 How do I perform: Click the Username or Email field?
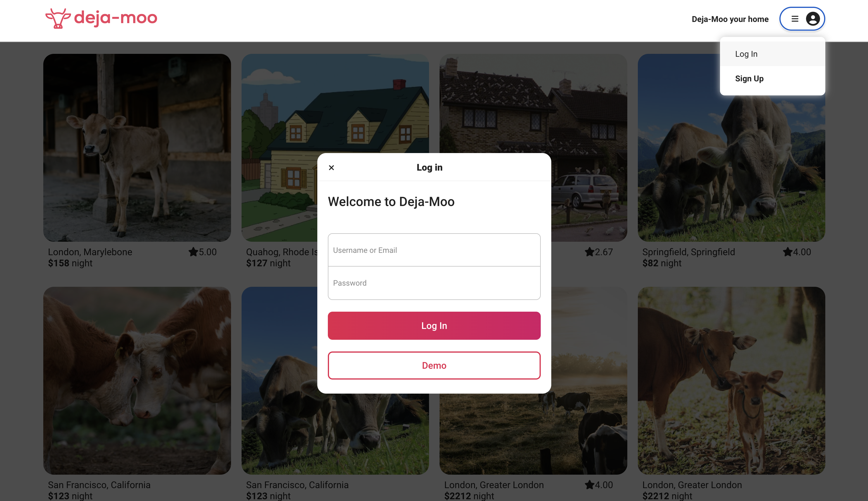pyautogui.click(x=434, y=250)
